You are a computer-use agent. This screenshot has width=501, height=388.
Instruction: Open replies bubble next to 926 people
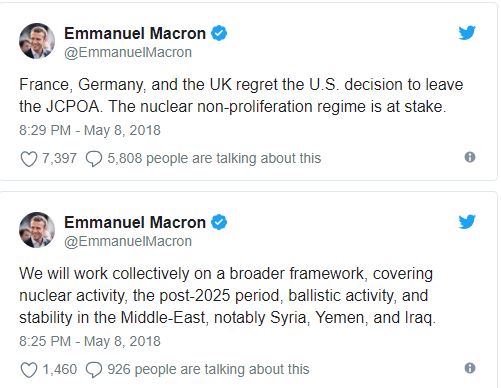point(94,370)
